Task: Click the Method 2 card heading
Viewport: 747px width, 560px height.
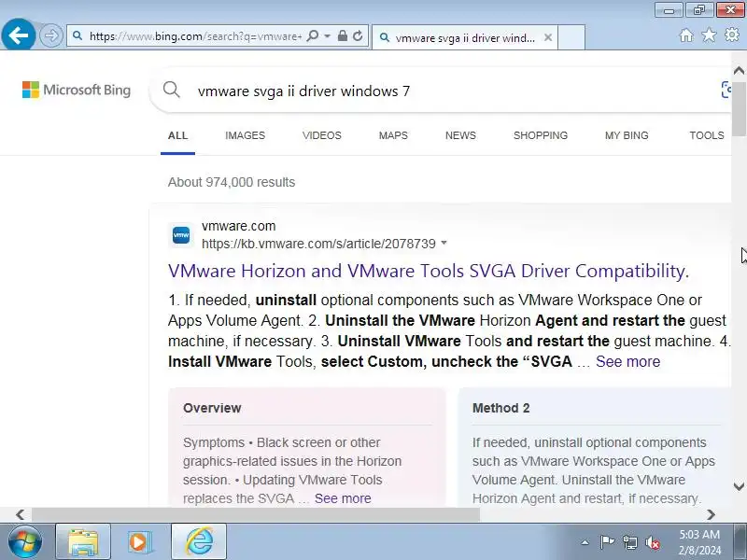Action: click(501, 408)
